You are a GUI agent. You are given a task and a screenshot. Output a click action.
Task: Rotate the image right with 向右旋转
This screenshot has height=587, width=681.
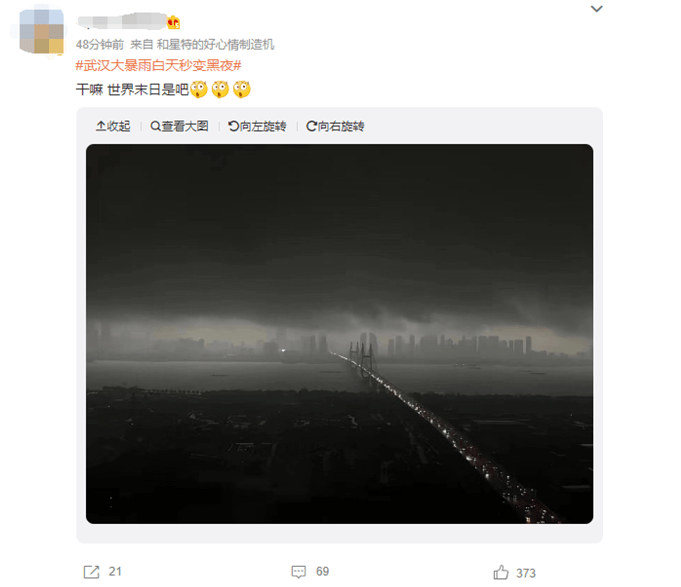(335, 126)
